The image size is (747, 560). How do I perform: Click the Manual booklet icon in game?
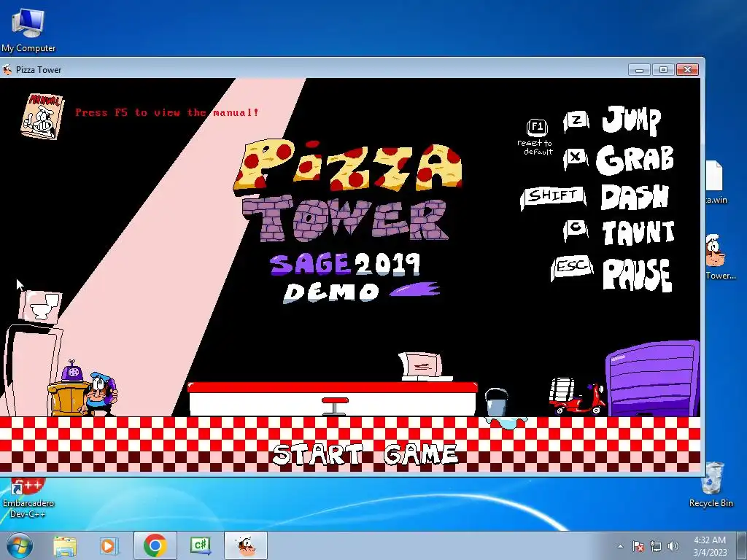click(x=42, y=116)
